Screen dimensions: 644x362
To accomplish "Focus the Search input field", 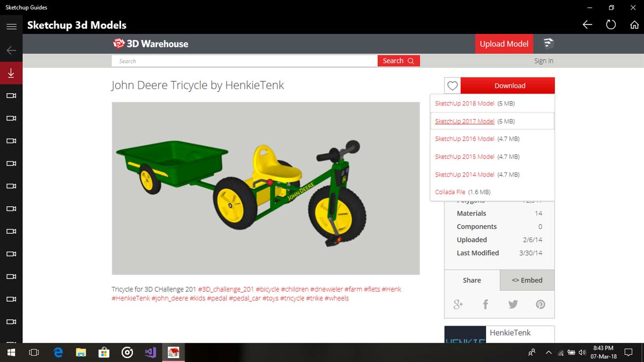I will click(245, 61).
